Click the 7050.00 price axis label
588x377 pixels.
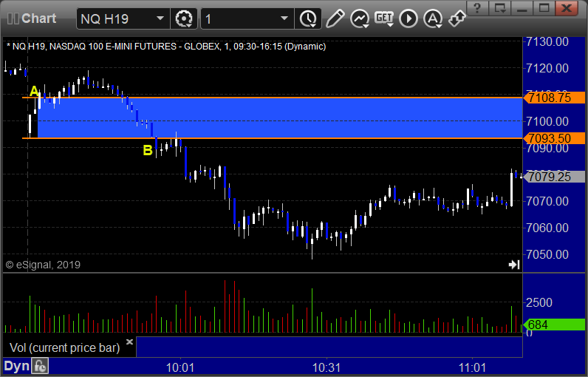coord(547,254)
